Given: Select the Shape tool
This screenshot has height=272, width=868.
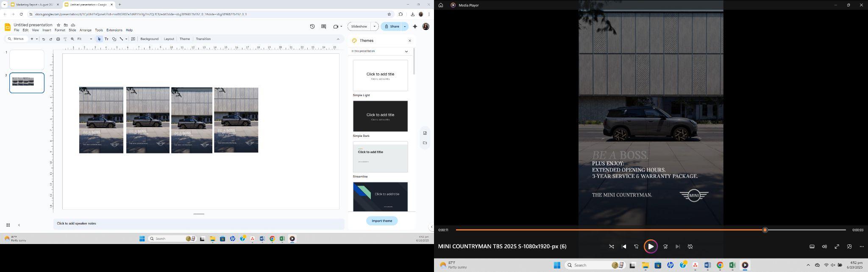Looking at the screenshot, I should pyautogui.click(x=114, y=39).
